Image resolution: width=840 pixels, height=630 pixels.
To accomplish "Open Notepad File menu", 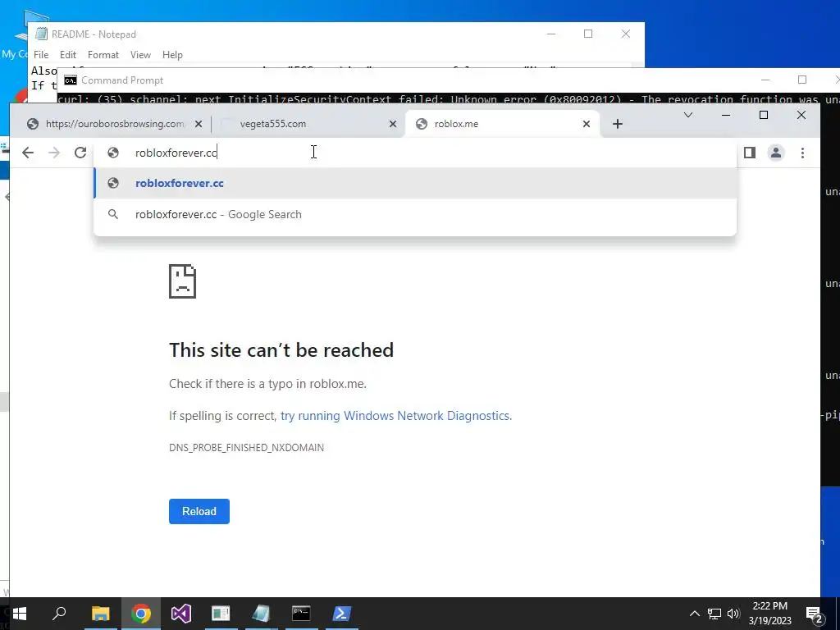I will [x=41, y=55].
